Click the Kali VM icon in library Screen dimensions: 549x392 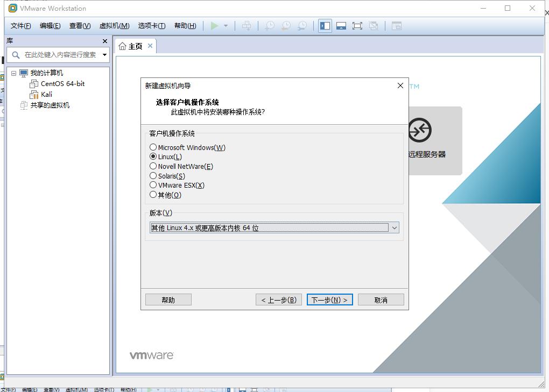(x=34, y=95)
